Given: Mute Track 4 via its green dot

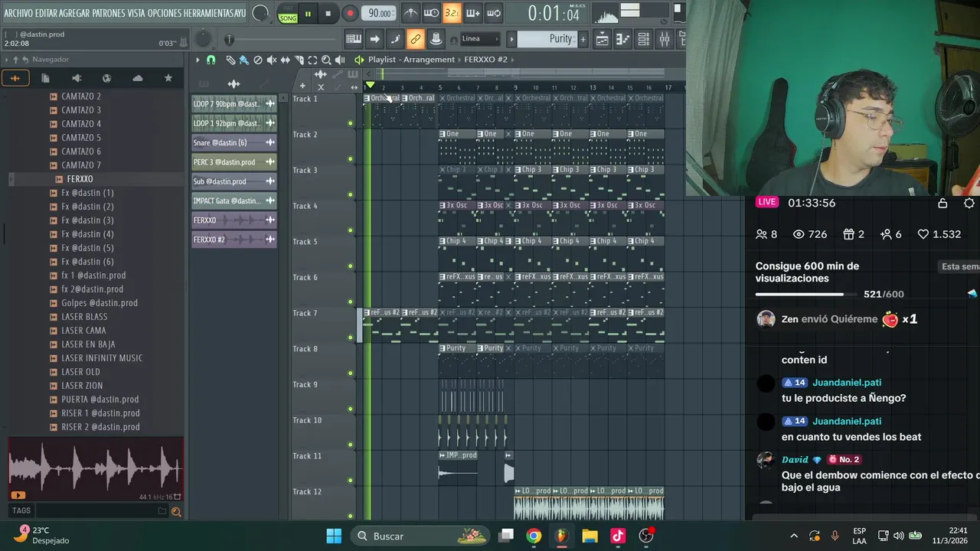Looking at the screenshot, I should pos(351,230).
